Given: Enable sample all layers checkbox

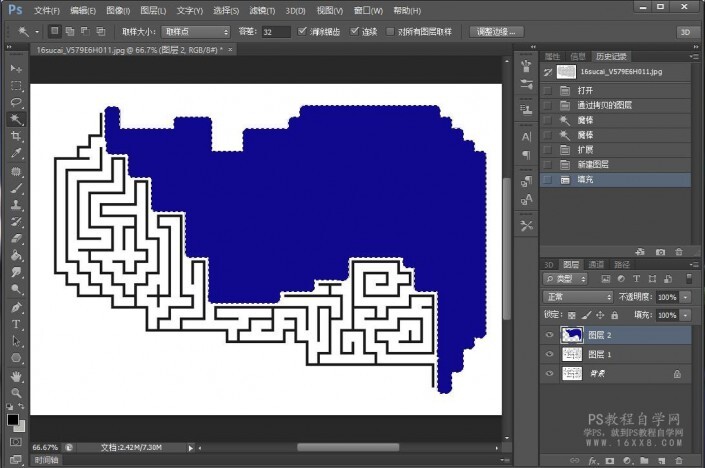Looking at the screenshot, I should click(390, 32).
